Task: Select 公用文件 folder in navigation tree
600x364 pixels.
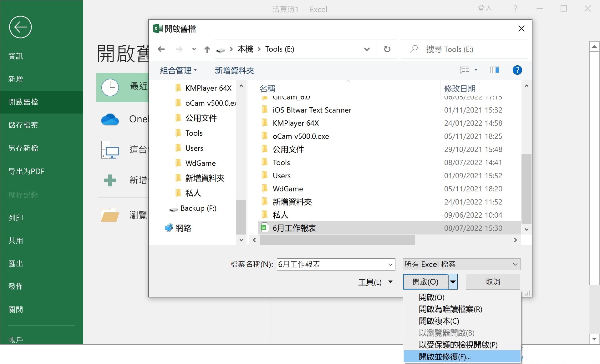Action: click(x=201, y=118)
